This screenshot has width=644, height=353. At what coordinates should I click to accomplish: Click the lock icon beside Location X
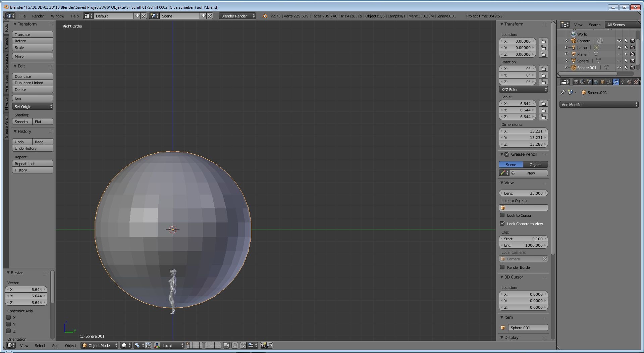pyautogui.click(x=543, y=41)
